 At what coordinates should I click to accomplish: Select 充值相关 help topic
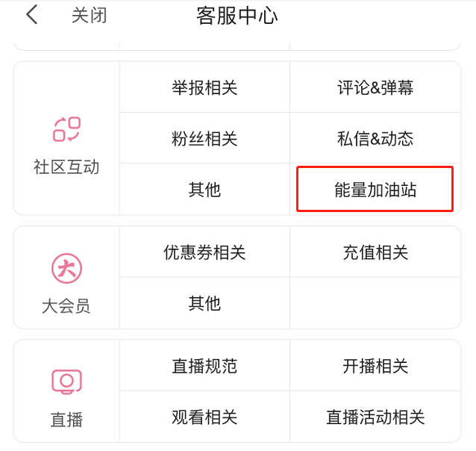pyautogui.click(x=375, y=252)
